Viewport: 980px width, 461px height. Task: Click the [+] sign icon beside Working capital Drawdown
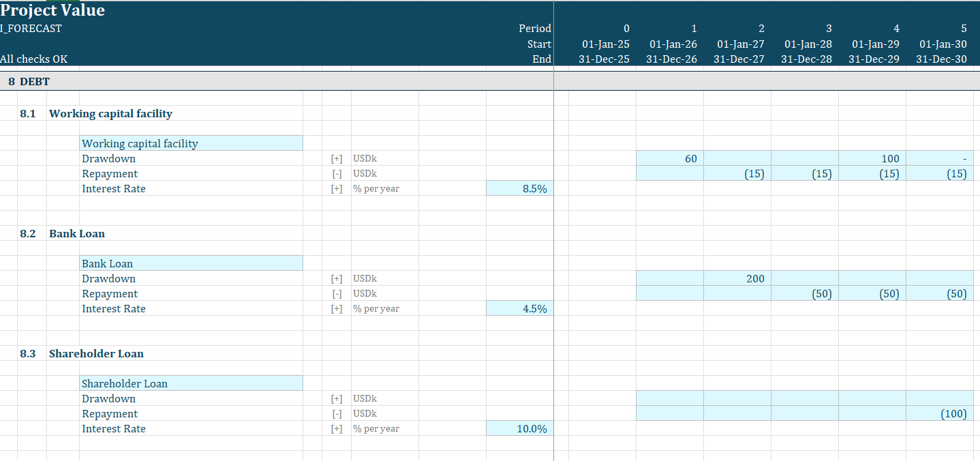coord(336,158)
